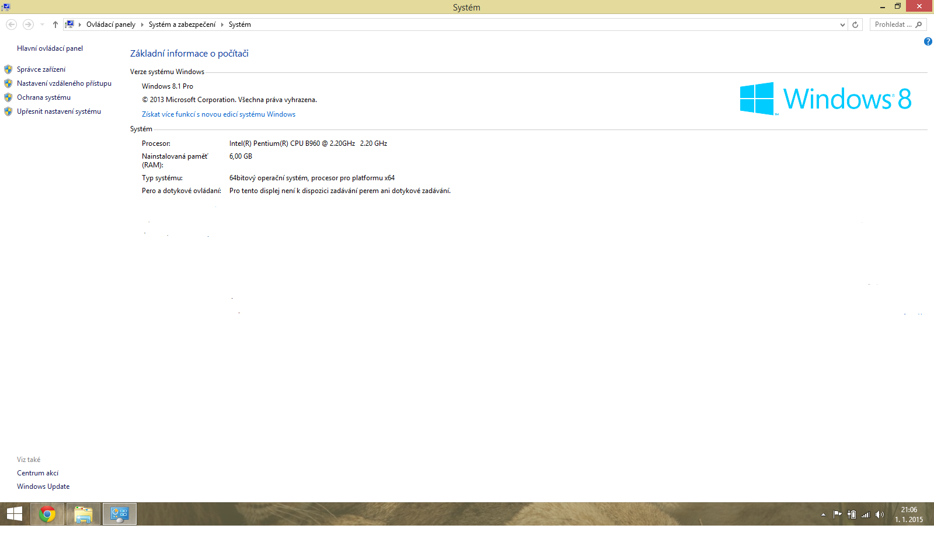Click the search magnifier icon
This screenshot has width=934, height=560.
[x=919, y=24]
